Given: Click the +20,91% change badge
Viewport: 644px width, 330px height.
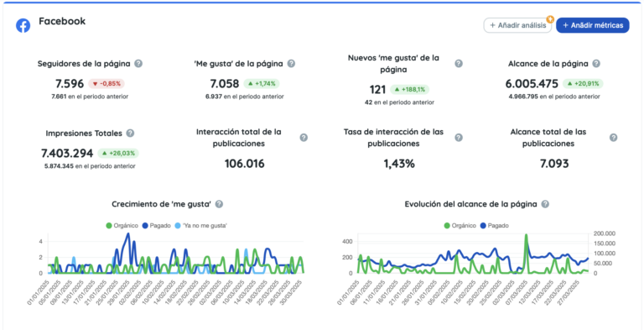Looking at the screenshot, I should point(583,84).
